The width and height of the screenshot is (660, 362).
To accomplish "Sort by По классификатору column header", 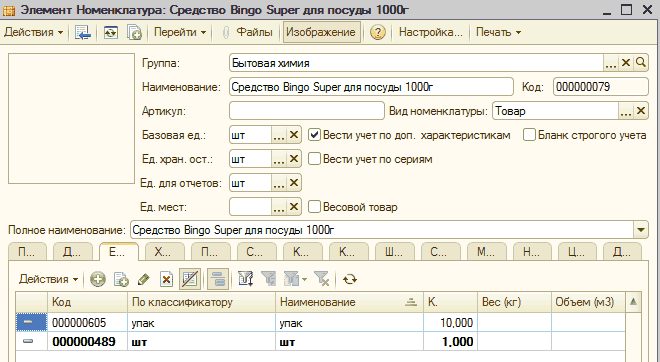I will coord(202,302).
